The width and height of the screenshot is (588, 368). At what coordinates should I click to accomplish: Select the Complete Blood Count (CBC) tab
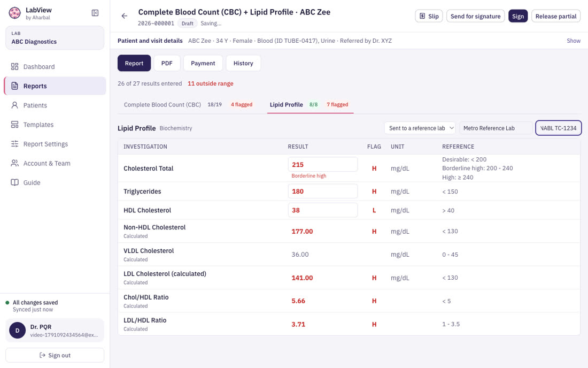pyautogui.click(x=188, y=105)
